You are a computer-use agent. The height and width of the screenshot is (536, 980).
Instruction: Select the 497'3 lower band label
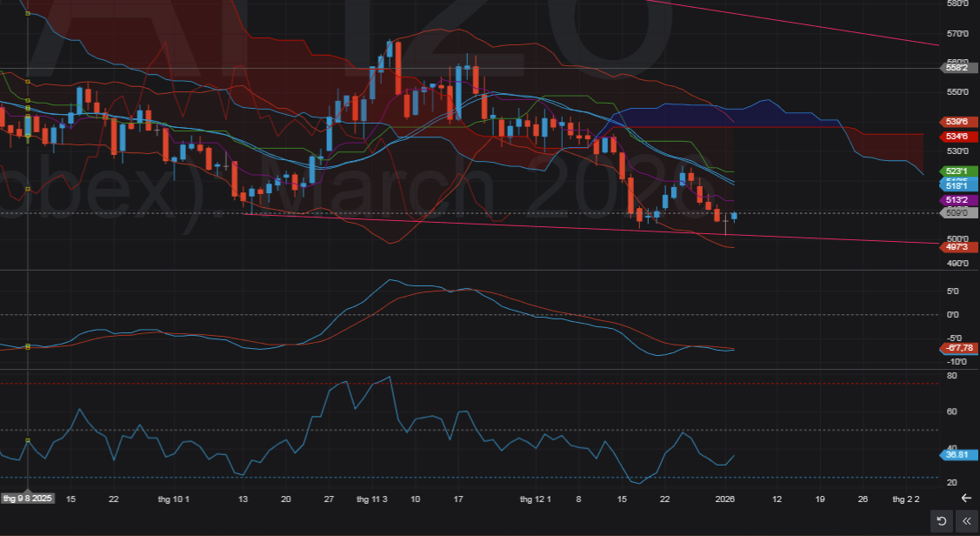click(x=958, y=247)
